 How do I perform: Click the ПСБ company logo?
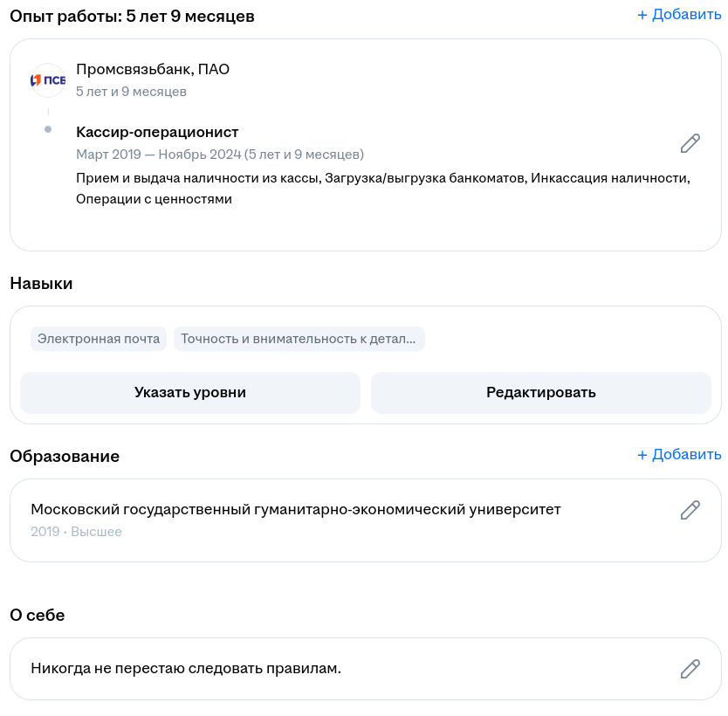click(x=48, y=80)
